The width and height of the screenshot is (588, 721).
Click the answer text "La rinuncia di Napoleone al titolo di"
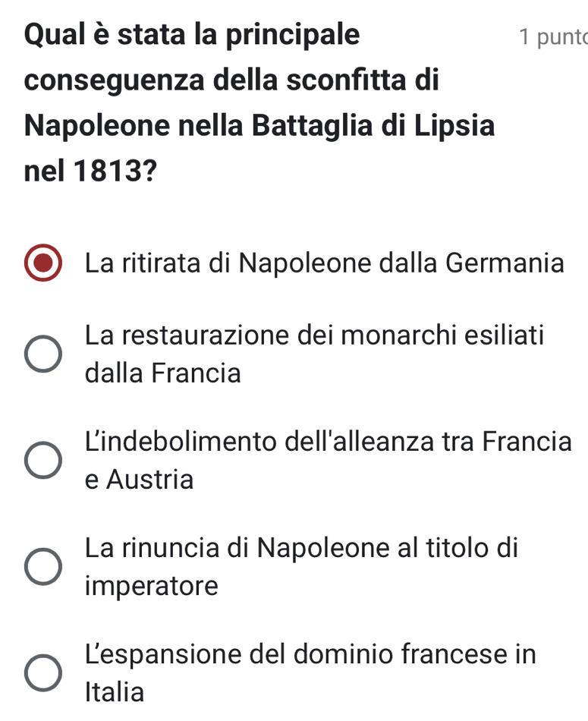point(302,548)
